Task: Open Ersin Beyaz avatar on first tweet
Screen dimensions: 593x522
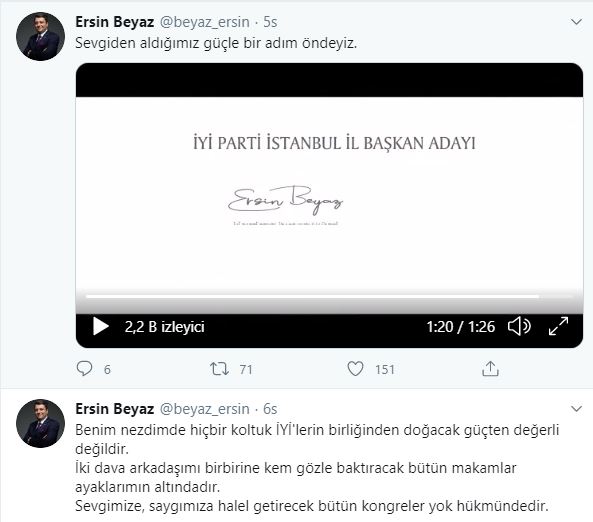Action: (x=40, y=37)
